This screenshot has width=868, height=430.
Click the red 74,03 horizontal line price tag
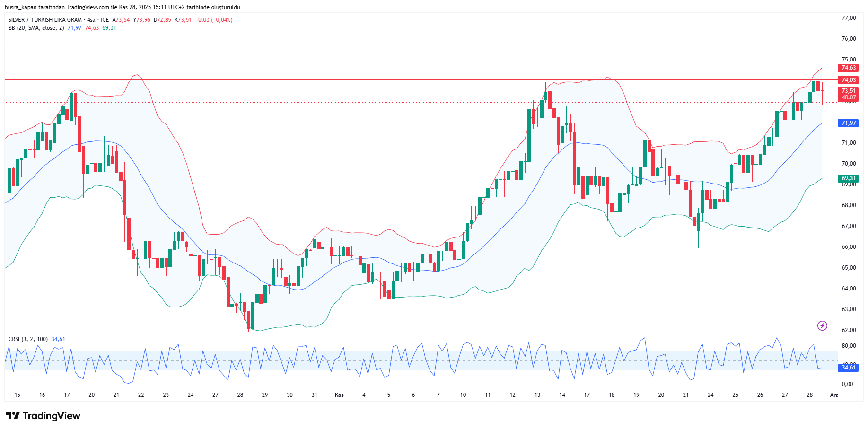(x=849, y=80)
